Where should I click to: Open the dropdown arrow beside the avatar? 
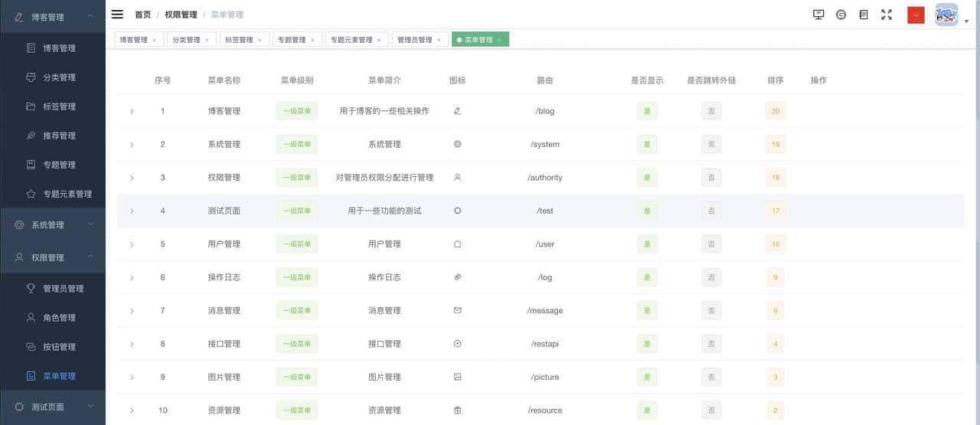tap(966, 21)
